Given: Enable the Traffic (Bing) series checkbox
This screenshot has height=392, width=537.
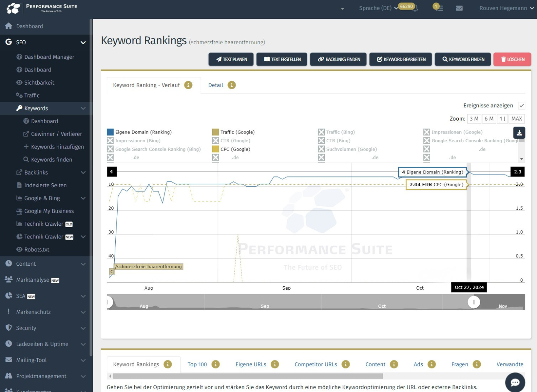Looking at the screenshot, I should click(x=321, y=132).
